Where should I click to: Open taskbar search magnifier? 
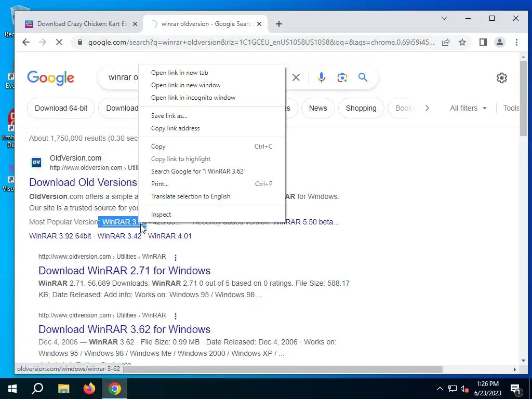click(37, 389)
